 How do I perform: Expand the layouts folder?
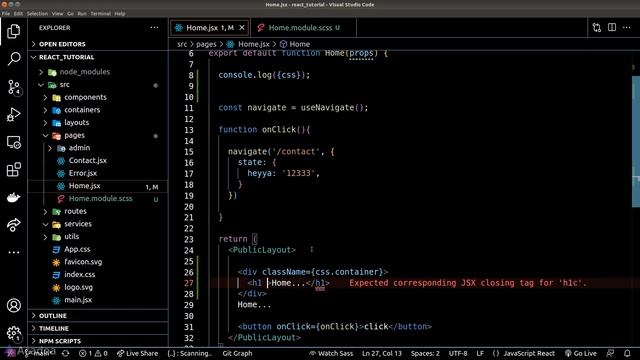[x=98, y=122]
